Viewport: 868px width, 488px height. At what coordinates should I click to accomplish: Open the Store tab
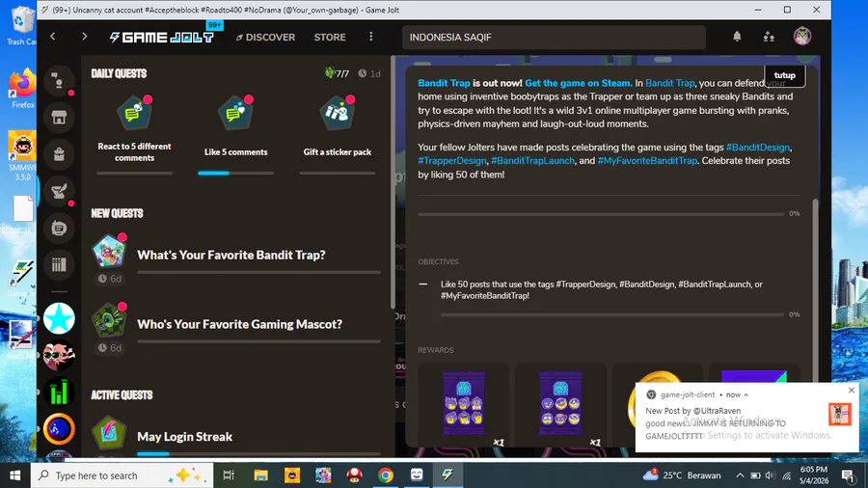tap(330, 37)
